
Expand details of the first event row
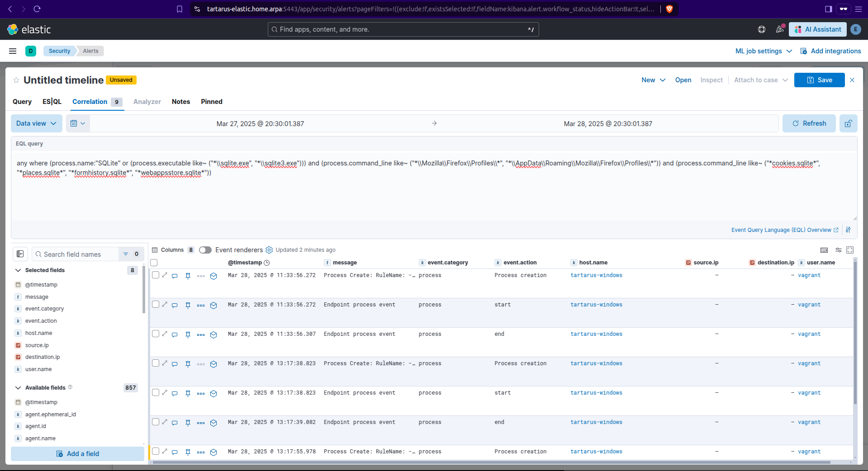pos(165,275)
